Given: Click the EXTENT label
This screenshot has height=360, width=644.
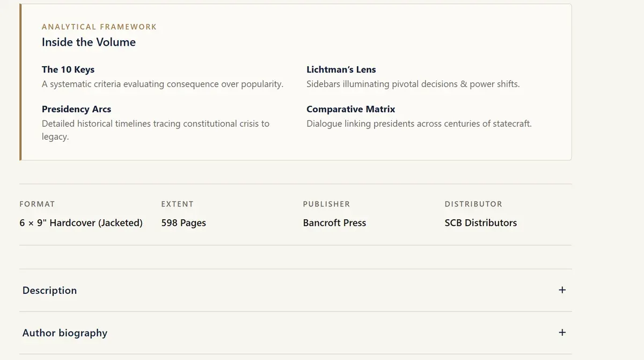Looking at the screenshot, I should pos(178,204).
